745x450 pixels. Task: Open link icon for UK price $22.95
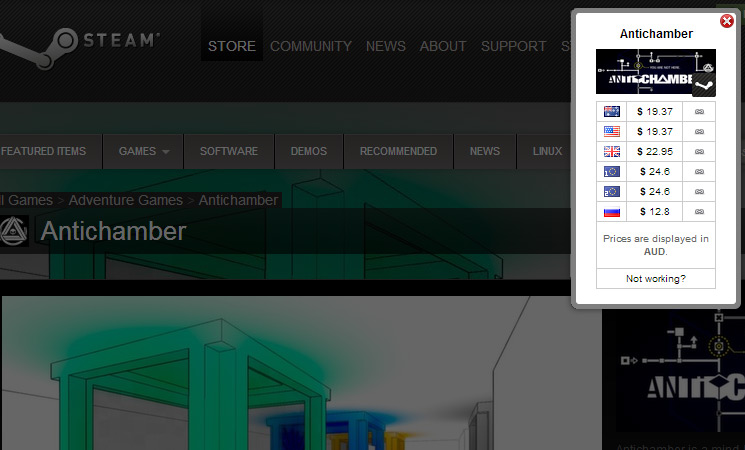[699, 152]
